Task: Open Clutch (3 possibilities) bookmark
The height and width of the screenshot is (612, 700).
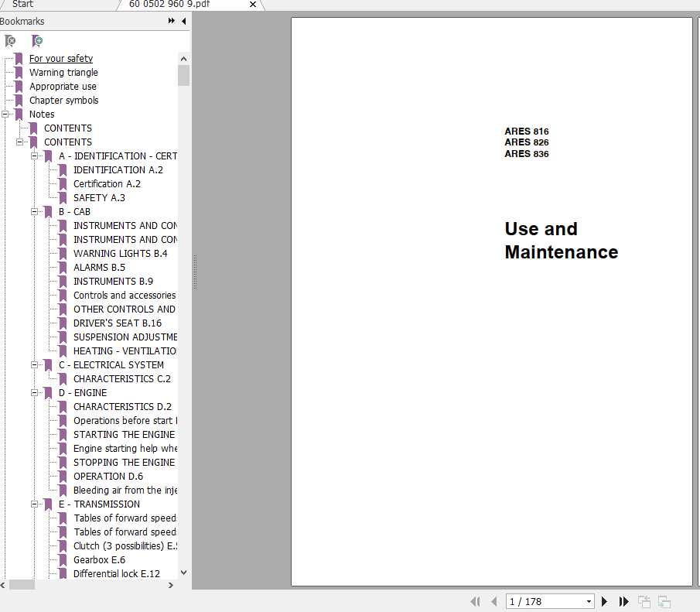Action: click(125, 546)
